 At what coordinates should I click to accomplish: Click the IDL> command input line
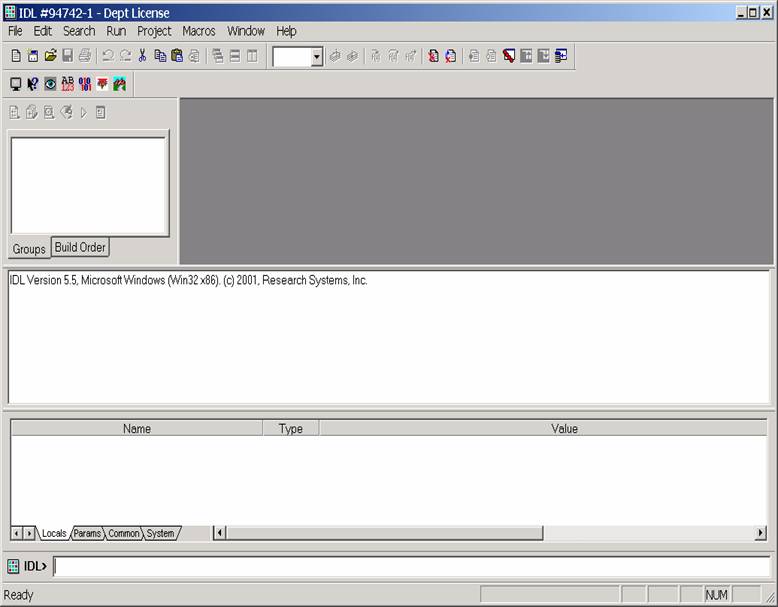(x=411, y=566)
